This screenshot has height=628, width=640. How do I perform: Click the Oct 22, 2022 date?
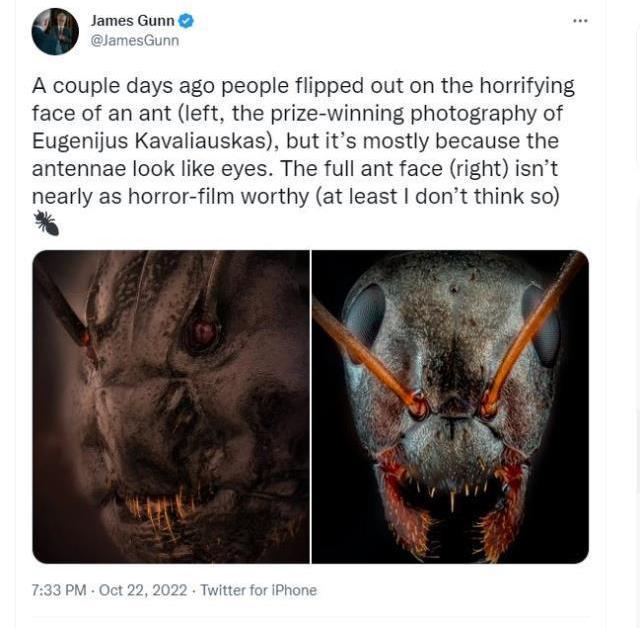pyautogui.click(x=143, y=590)
